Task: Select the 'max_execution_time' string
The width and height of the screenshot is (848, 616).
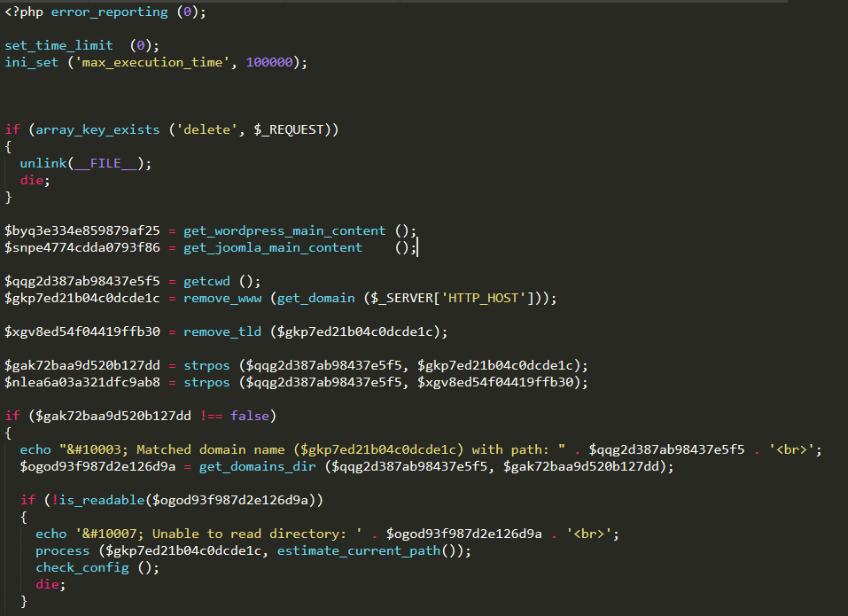Action: point(152,62)
